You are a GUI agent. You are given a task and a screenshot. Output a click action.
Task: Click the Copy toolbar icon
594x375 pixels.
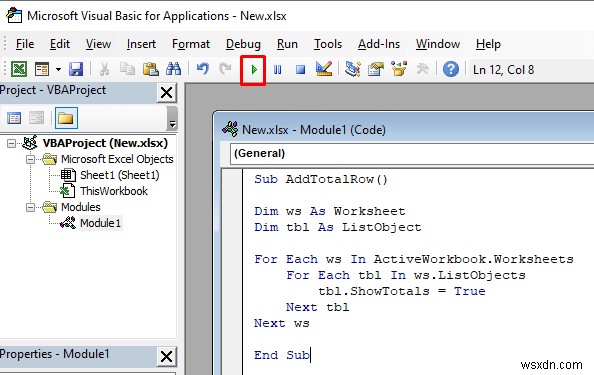tap(127, 69)
